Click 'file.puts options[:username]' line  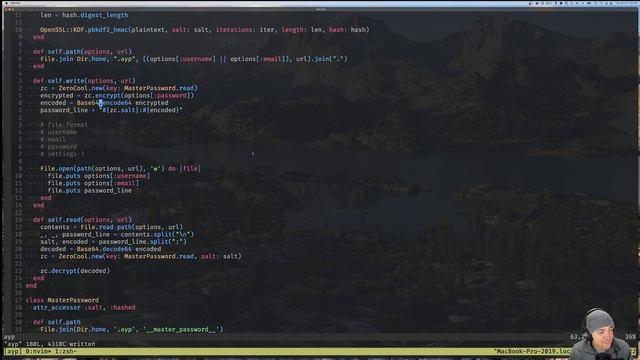99,176
